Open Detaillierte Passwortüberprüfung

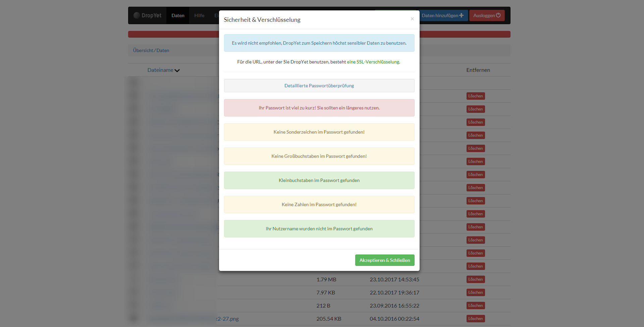319,86
